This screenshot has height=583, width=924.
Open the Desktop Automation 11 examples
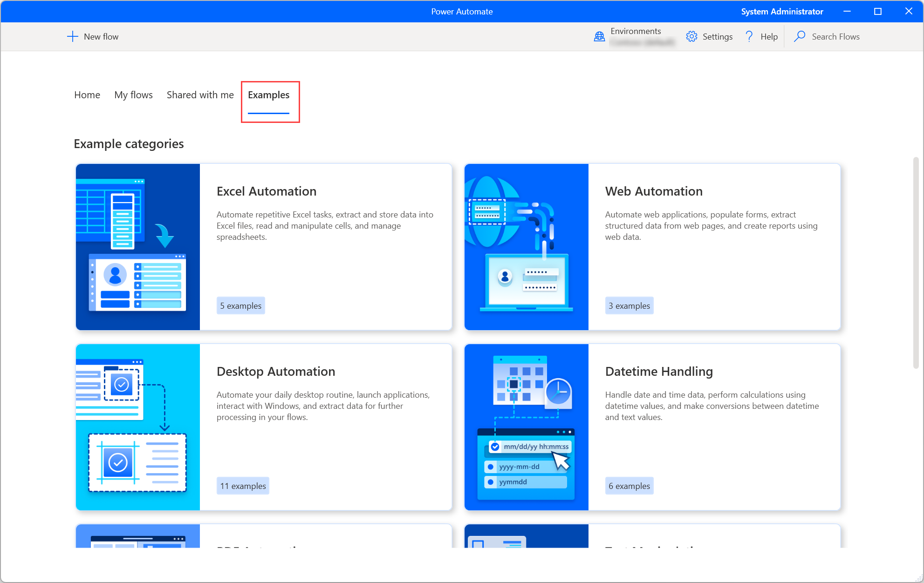point(244,486)
